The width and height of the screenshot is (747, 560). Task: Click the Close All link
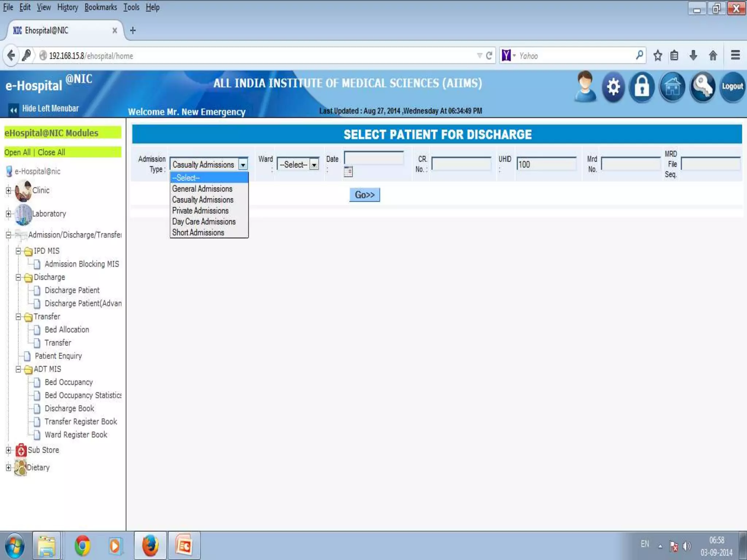51,152
